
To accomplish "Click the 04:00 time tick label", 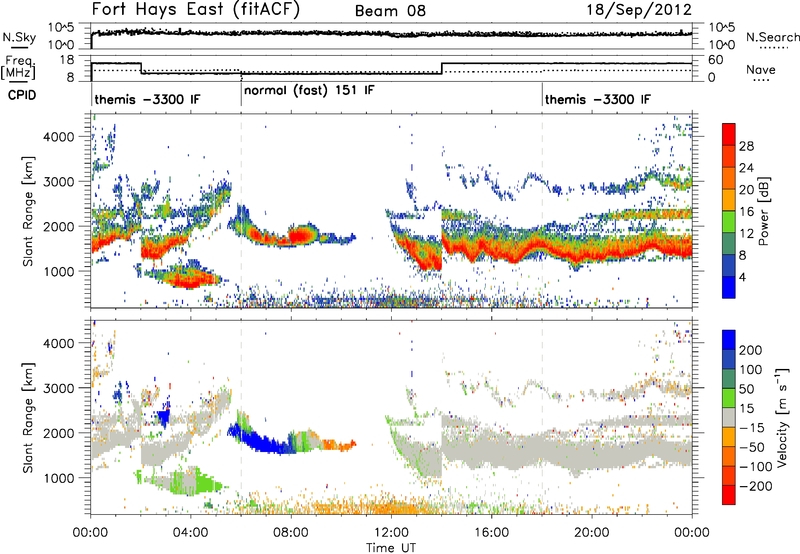I will (190, 533).
